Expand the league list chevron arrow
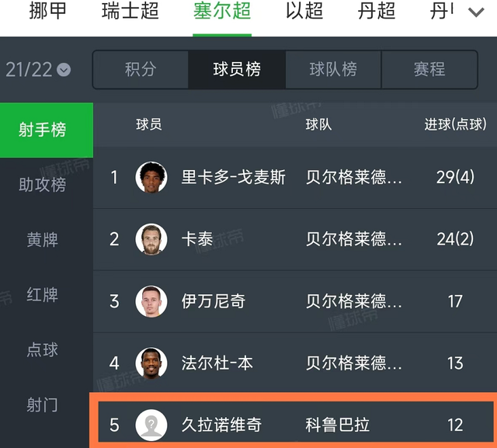This screenshot has width=497, height=448. [475, 12]
